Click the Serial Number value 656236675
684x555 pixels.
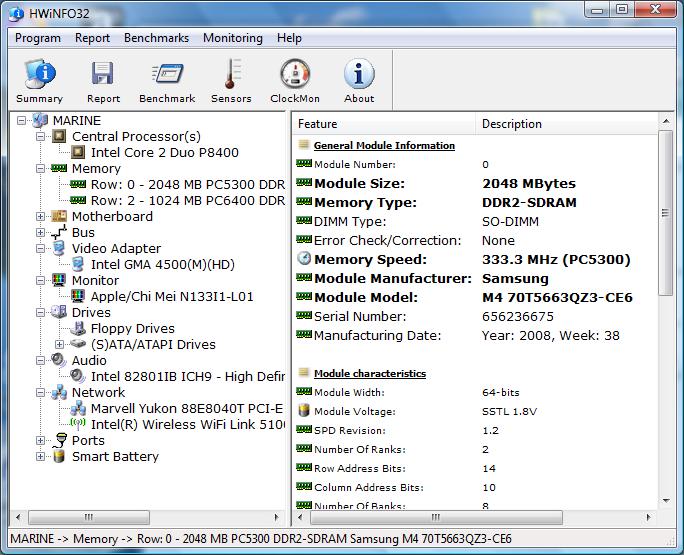pos(518,316)
